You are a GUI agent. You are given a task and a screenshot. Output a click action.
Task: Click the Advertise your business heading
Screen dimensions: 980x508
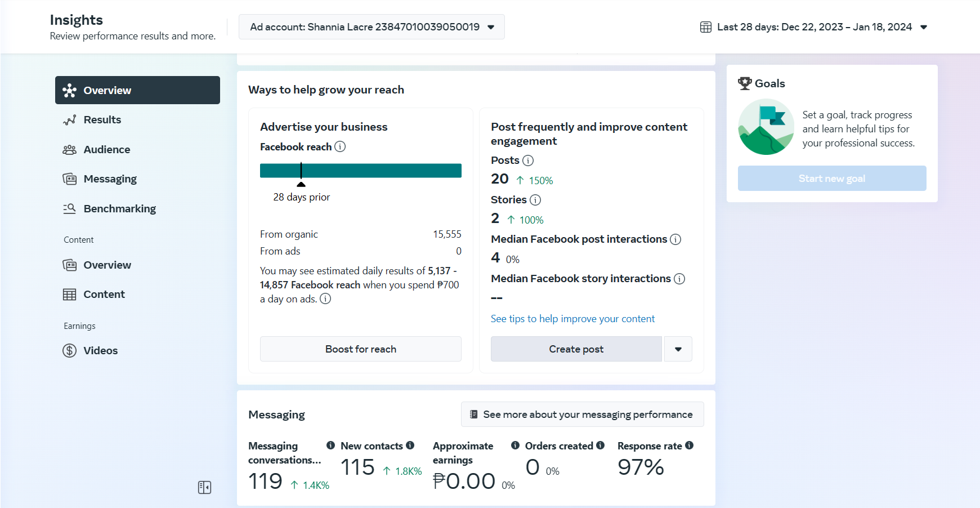click(324, 127)
